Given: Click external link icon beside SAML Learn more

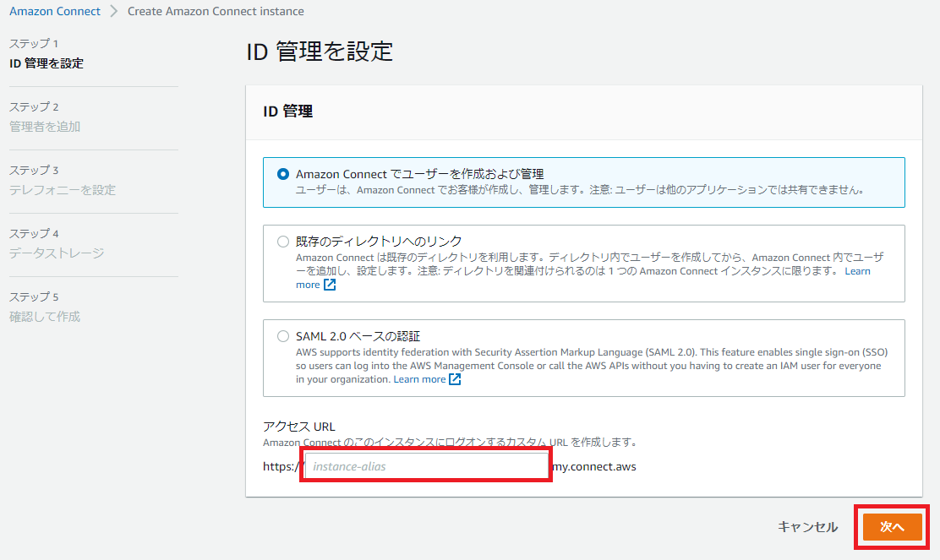Looking at the screenshot, I should (455, 379).
